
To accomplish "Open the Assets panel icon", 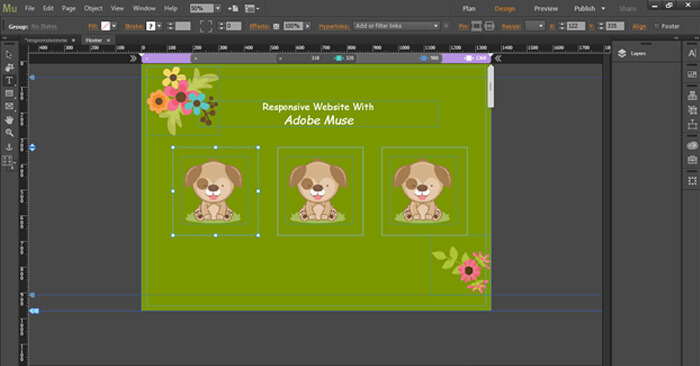I will point(692,159).
